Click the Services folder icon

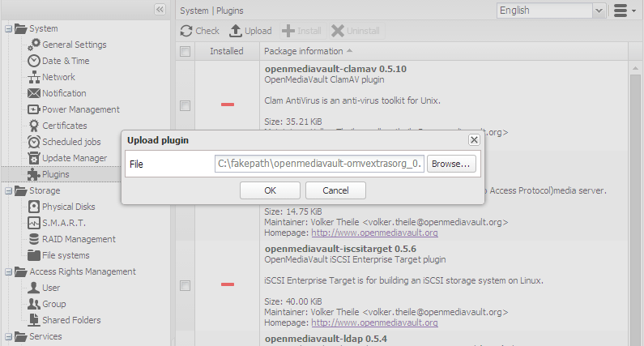pos(21,336)
